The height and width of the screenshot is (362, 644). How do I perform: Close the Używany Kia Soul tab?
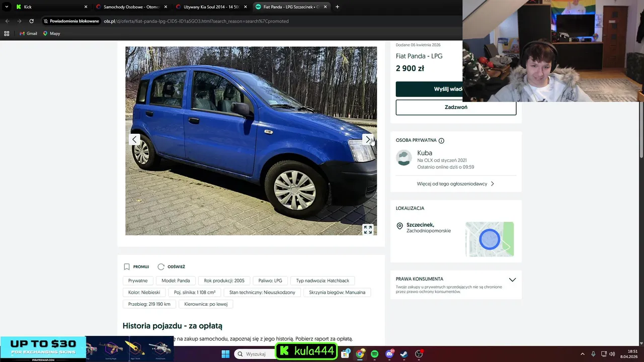[246, 7]
